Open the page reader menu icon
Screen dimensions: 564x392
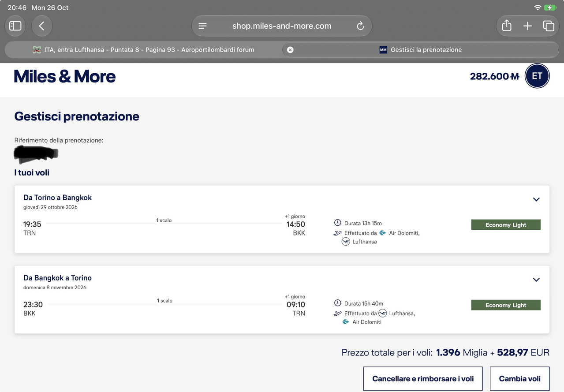(203, 26)
